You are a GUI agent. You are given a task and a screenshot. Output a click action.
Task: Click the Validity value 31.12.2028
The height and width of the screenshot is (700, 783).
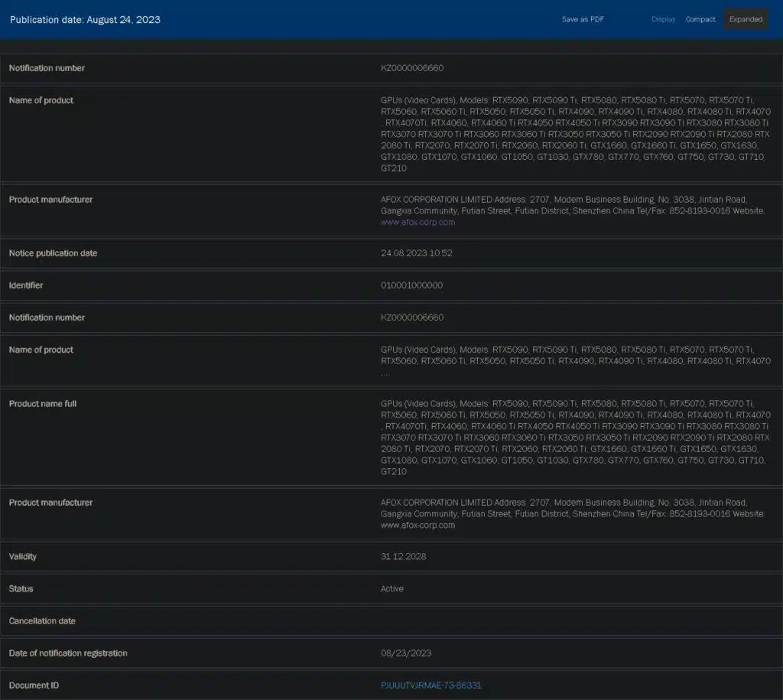[x=403, y=557]
